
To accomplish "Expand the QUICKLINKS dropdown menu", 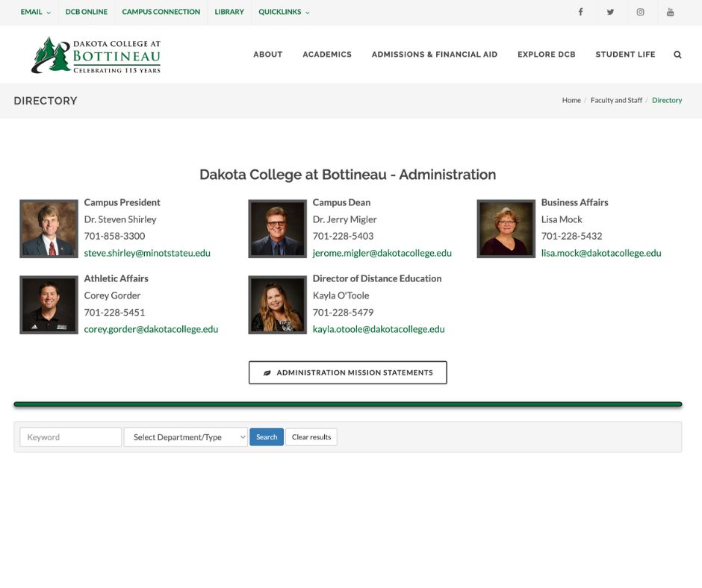I will coord(284,12).
